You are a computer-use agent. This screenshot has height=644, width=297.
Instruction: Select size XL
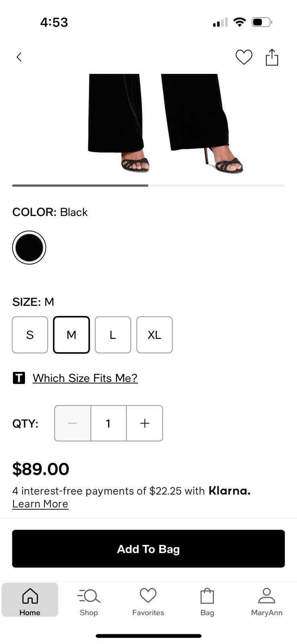tap(155, 335)
